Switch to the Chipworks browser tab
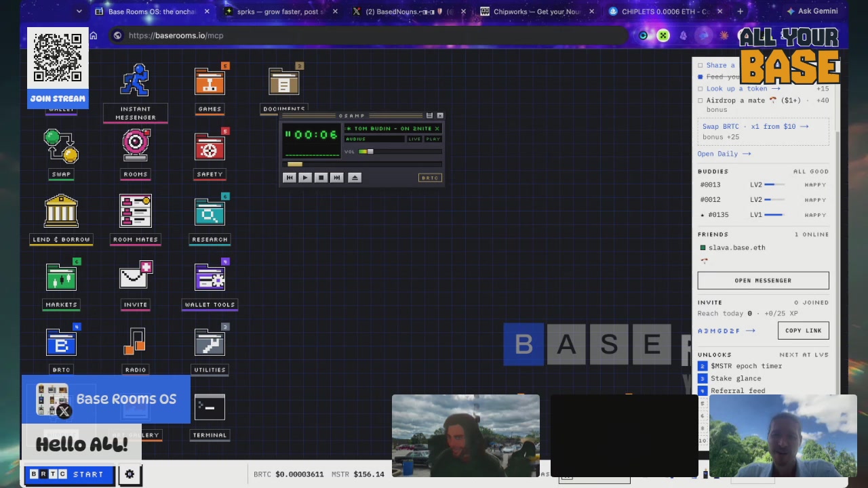 [x=537, y=12]
